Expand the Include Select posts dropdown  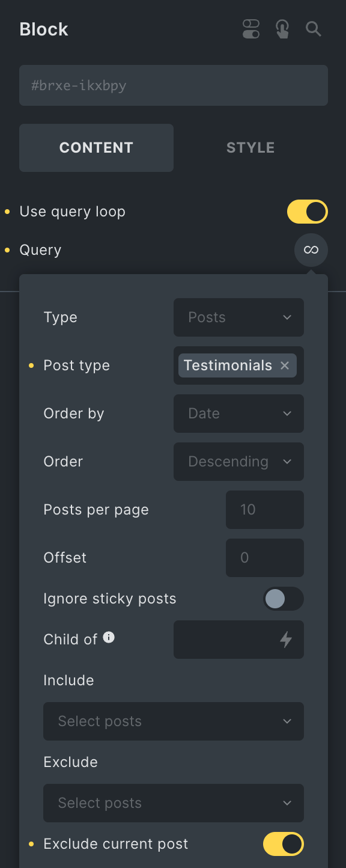click(173, 721)
